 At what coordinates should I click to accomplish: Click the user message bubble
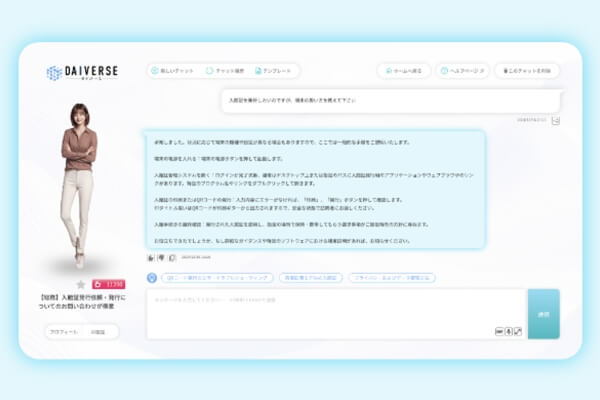pos(391,101)
